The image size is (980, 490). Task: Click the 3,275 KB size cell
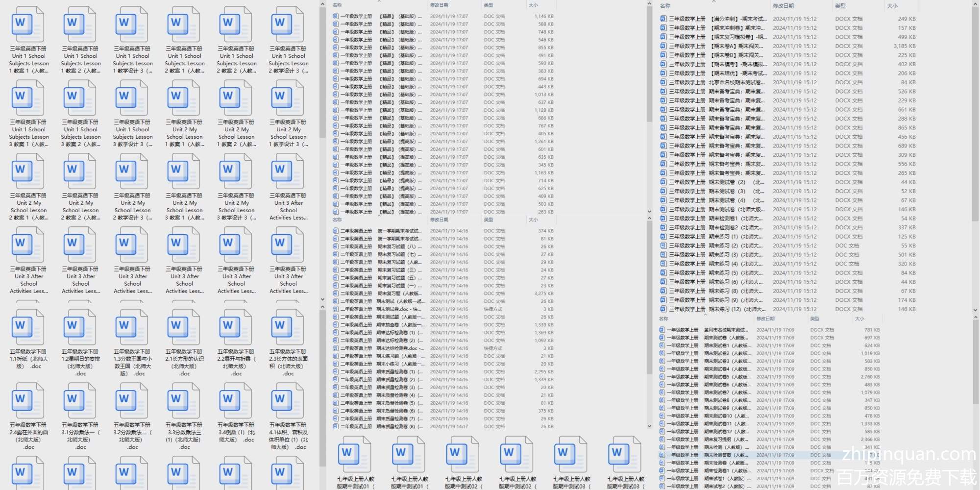tap(544, 294)
